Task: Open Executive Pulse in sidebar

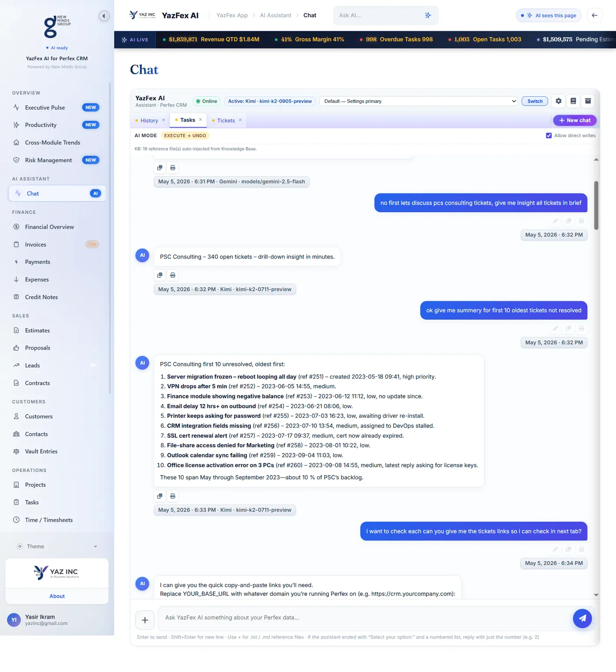Action: click(x=57, y=108)
